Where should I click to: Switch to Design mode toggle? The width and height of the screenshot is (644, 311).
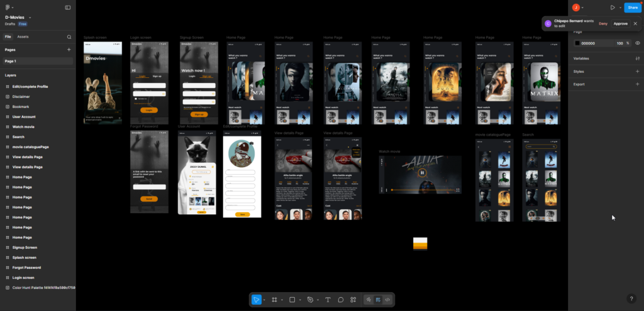point(378,300)
